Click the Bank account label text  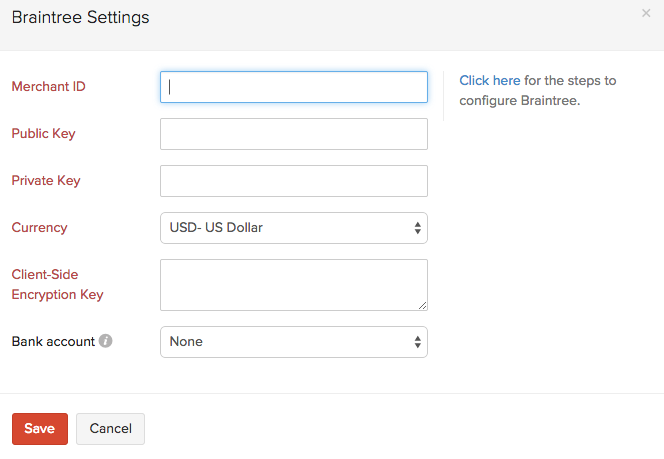[53, 341]
